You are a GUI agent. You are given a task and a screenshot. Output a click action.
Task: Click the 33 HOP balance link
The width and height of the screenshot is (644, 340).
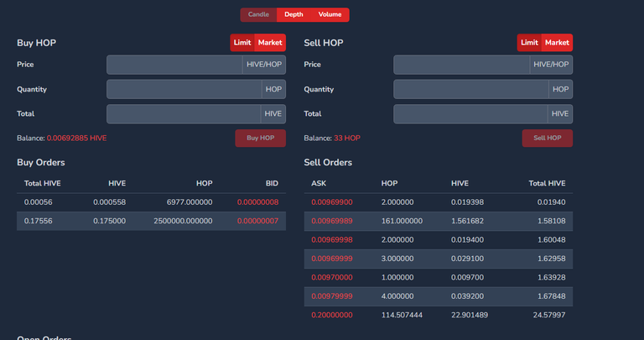pyautogui.click(x=347, y=139)
